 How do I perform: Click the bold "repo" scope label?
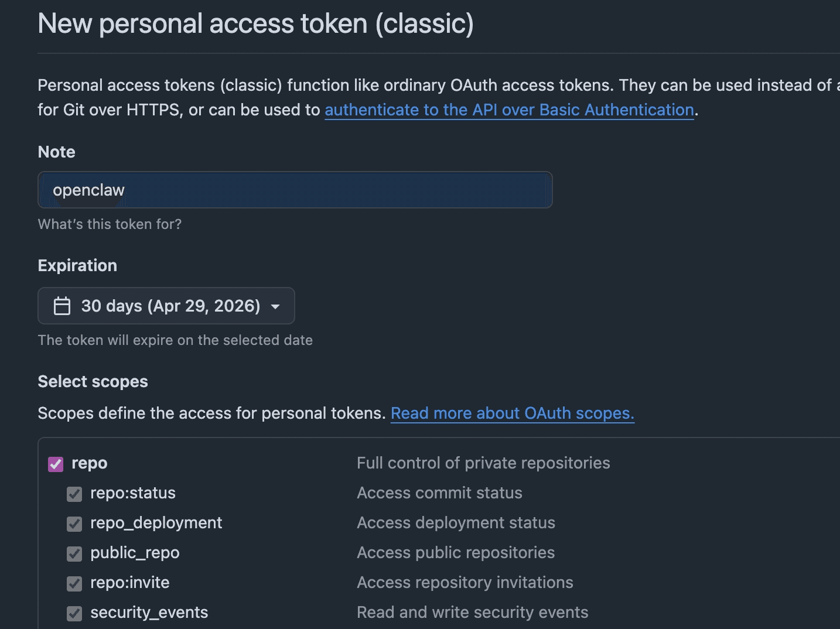[89, 463]
